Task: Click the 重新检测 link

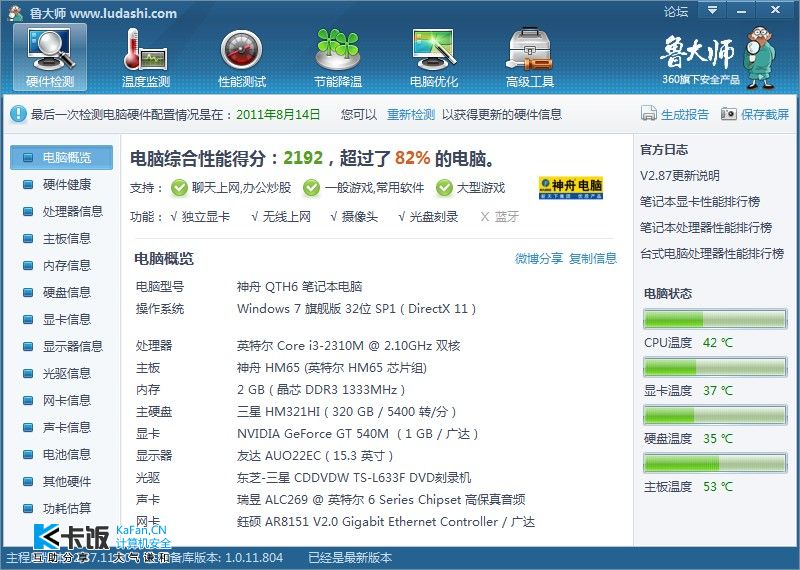Action: pos(411,114)
